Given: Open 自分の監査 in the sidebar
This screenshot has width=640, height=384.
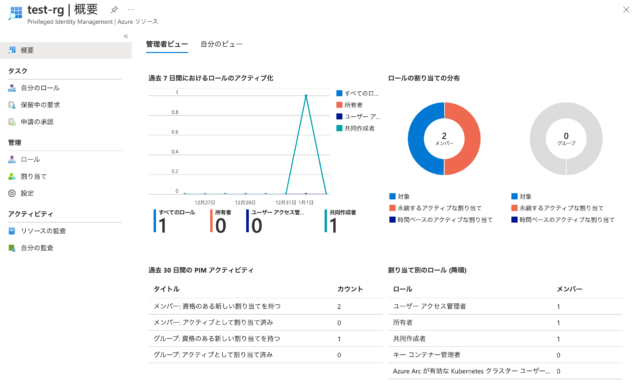Looking at the screenshot, I should click(37, 248).
